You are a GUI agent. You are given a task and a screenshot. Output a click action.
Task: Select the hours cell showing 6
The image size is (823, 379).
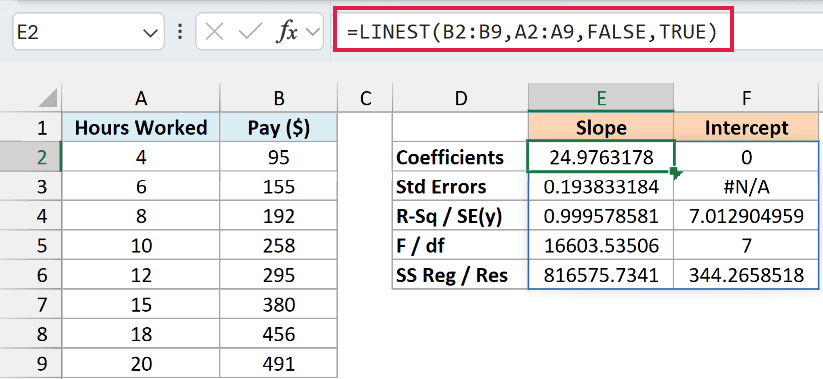click(141, 186)
